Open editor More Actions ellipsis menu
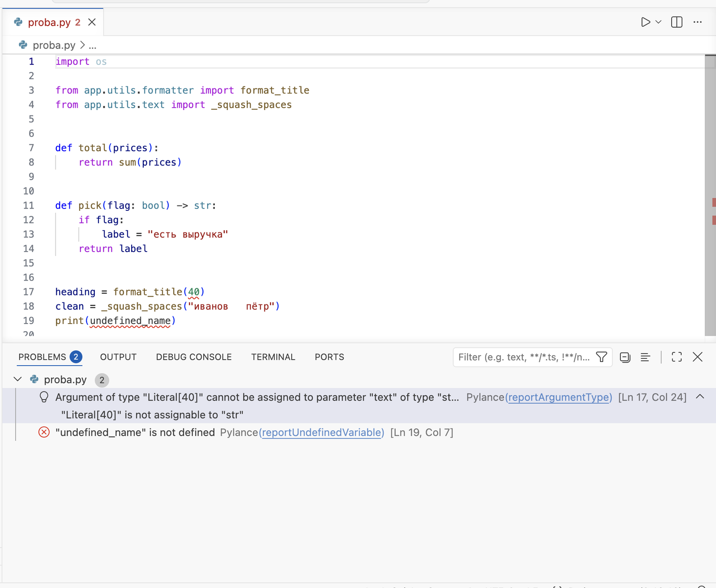 pyautogui.click(x=698, y=22)
